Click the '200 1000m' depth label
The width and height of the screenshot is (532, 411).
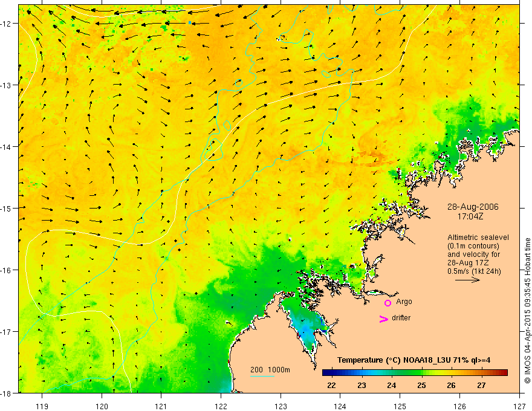click(x=270, y=370)
